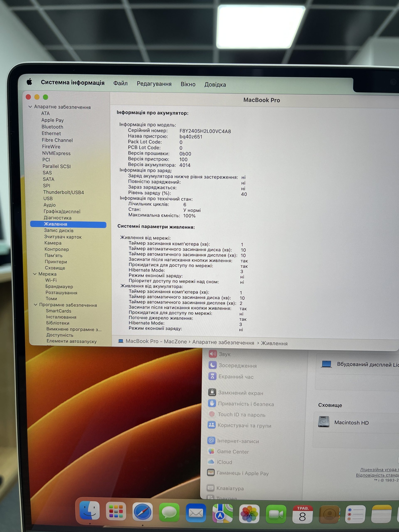Select NVMExpress in the sidebar

tap(56, 153)
